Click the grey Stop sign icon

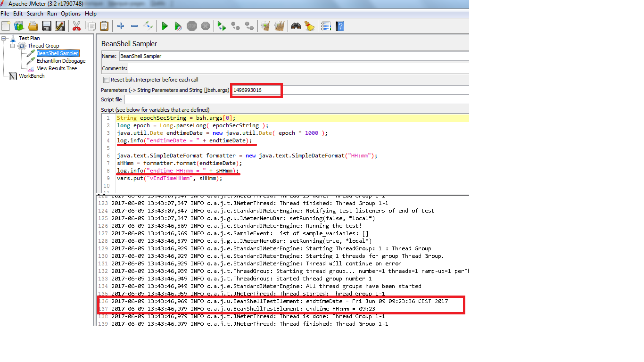(191, 26)
